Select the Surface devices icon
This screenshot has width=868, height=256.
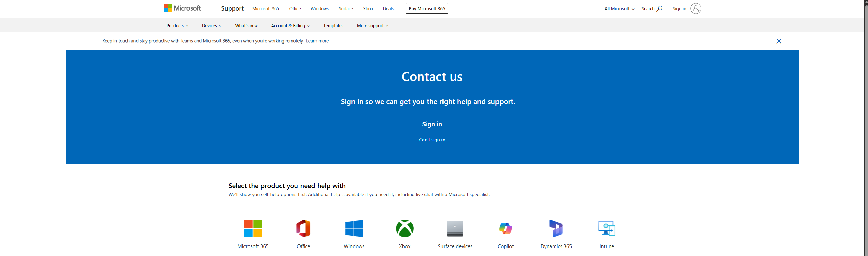click(x=455, y=228)
